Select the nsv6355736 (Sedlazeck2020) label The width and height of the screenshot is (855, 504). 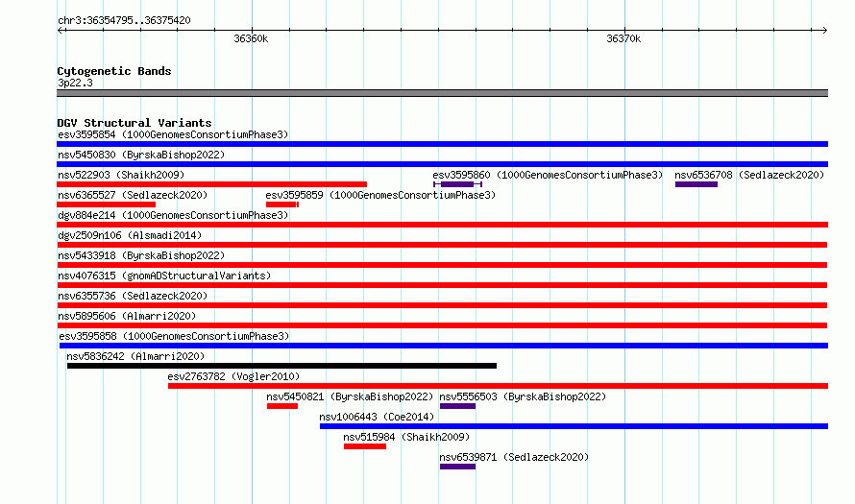click(133, 296)
